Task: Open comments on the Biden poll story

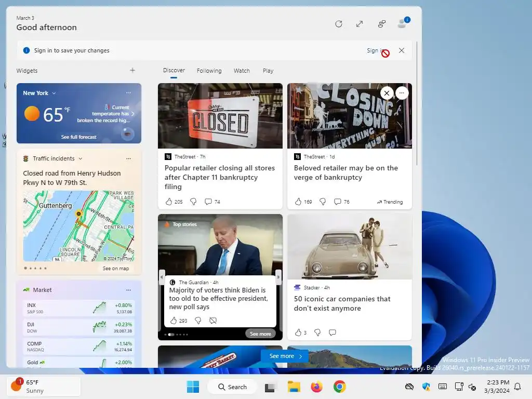Action: (x=213, y=320)
